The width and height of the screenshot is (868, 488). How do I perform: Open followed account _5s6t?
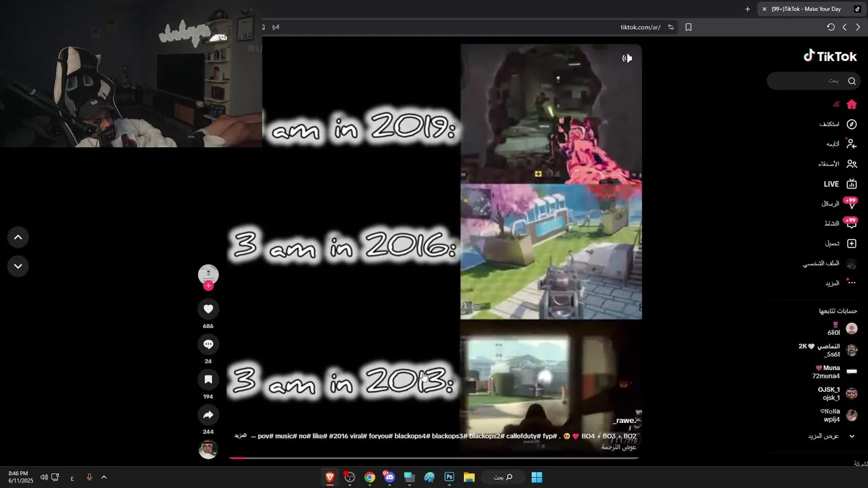point(829,350)
